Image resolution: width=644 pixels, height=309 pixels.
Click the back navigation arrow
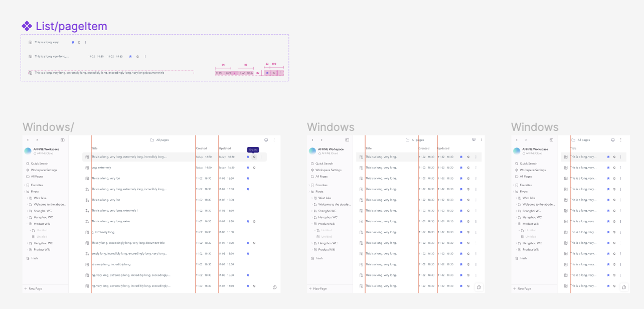(x=28, y=140)
